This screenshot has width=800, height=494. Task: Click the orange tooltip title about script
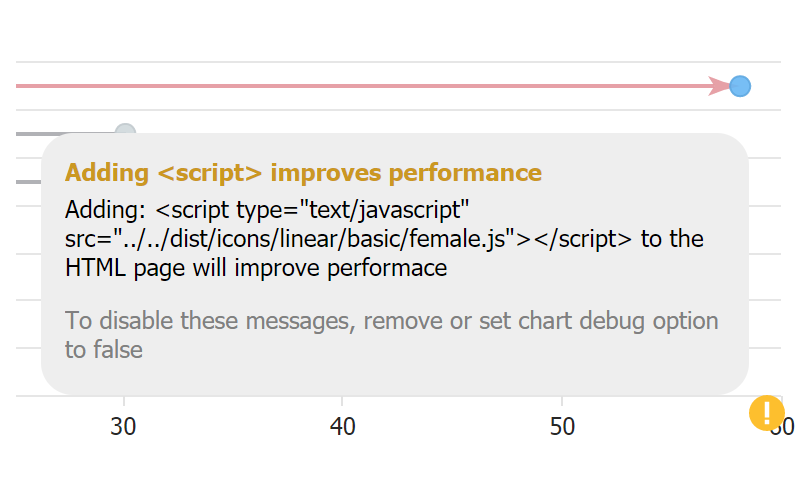[303, 172]
